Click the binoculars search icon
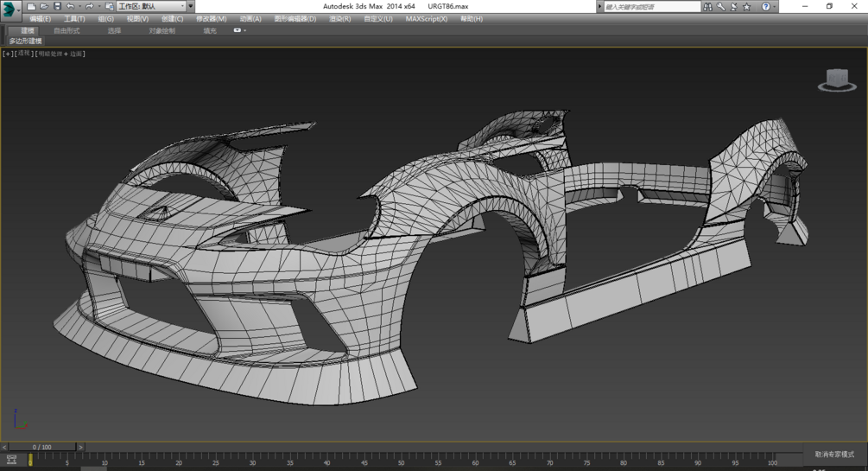 (707, 7)
